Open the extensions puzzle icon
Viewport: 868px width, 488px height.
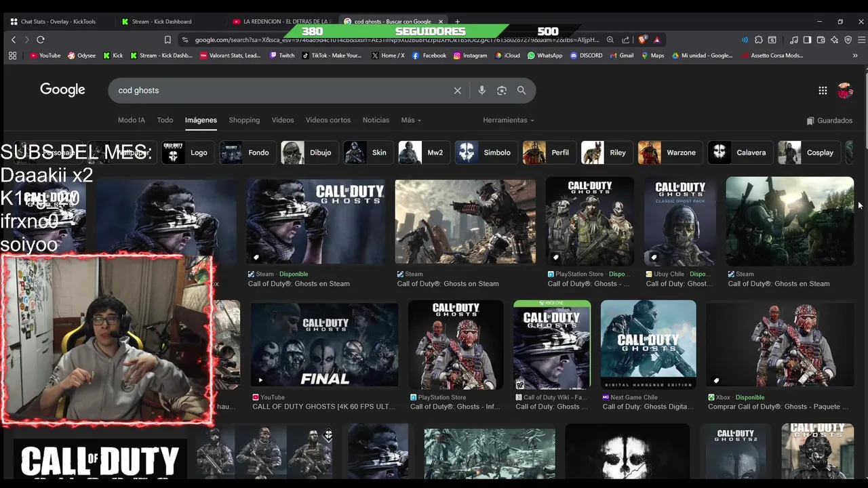759,40
